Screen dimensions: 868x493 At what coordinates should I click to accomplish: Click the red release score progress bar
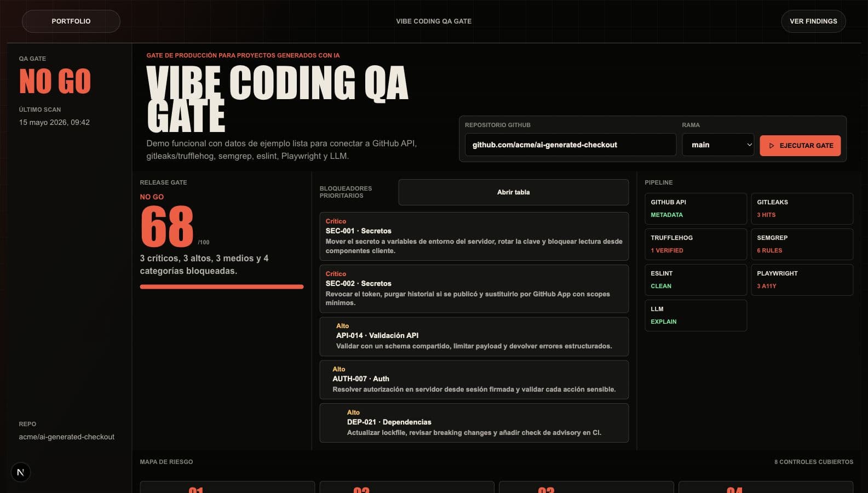click(222, 286)
